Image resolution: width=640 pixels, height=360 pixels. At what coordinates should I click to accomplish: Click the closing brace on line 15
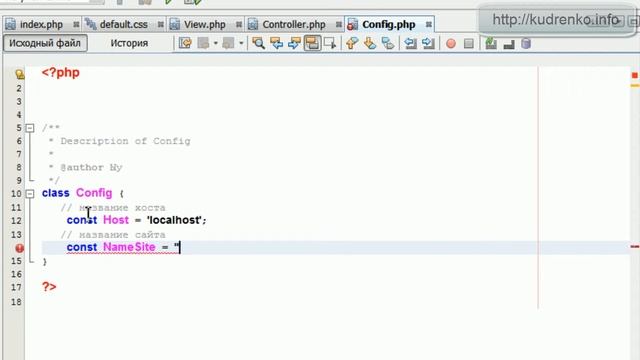[44, 262]
